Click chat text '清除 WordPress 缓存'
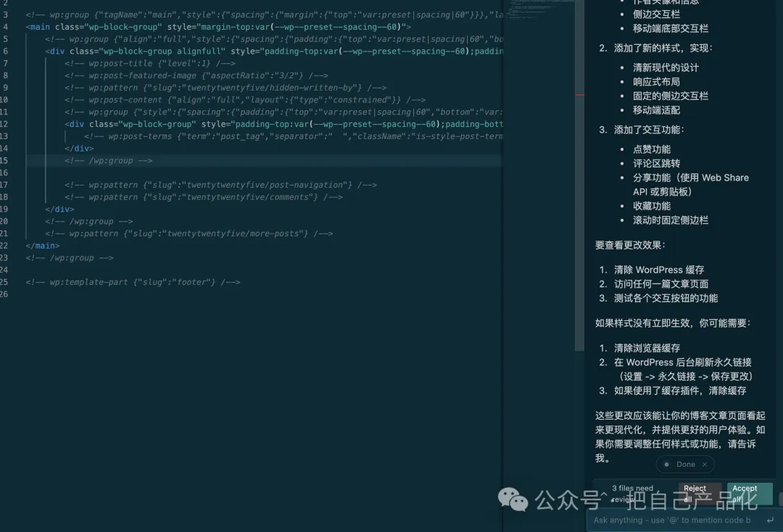Screen dimensions: 783x532 point(658,270)
